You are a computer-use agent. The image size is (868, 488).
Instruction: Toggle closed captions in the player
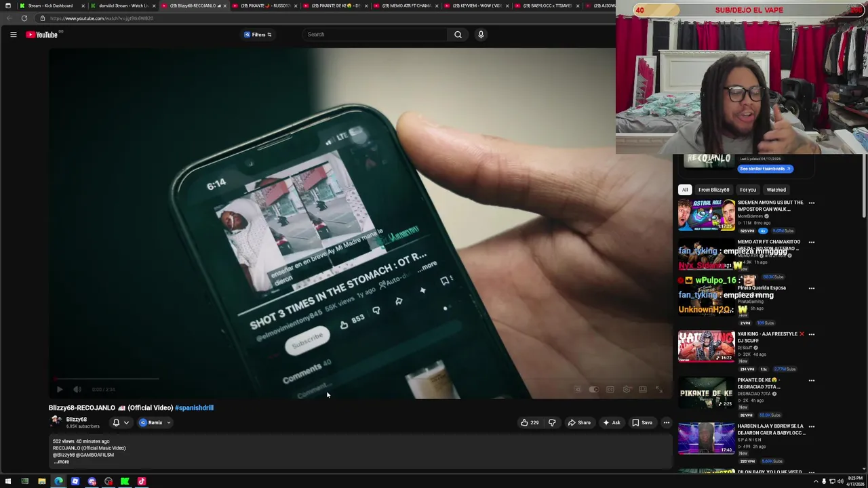(x=610, y=389)
